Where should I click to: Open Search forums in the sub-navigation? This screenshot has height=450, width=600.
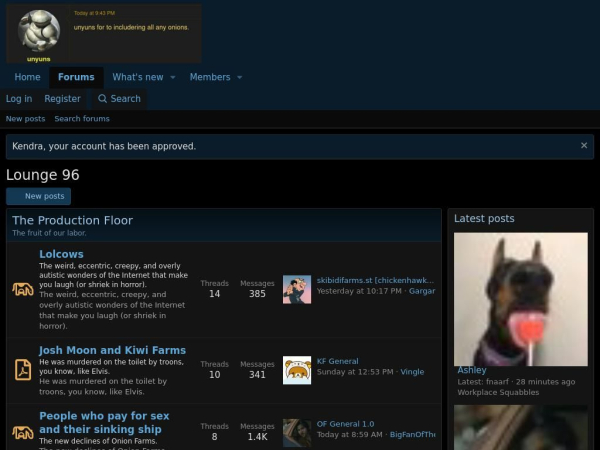click(82, 119)
